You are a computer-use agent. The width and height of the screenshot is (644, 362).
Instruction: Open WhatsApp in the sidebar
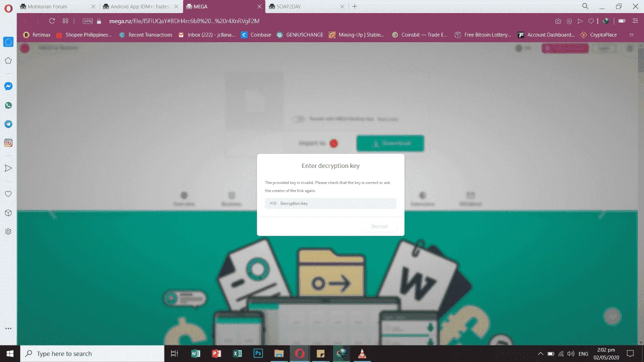pyautogui.click(x=8, y=106)
